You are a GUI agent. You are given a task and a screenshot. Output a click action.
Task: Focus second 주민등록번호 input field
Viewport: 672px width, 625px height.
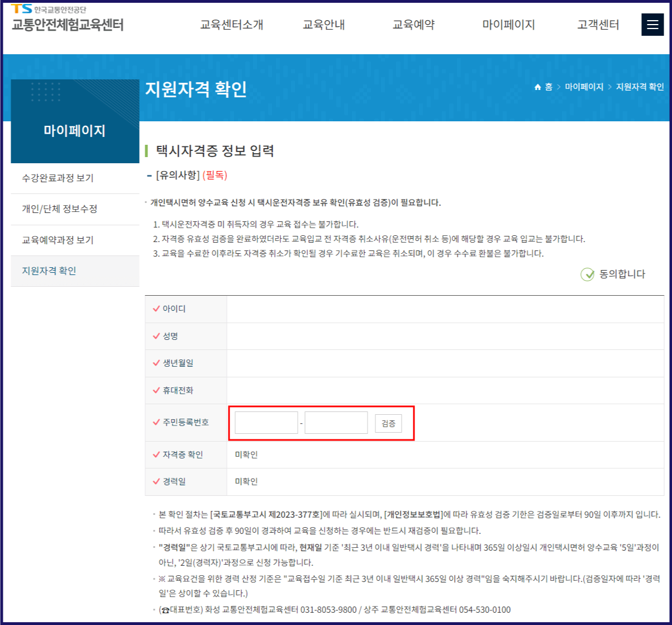(336, 423)
